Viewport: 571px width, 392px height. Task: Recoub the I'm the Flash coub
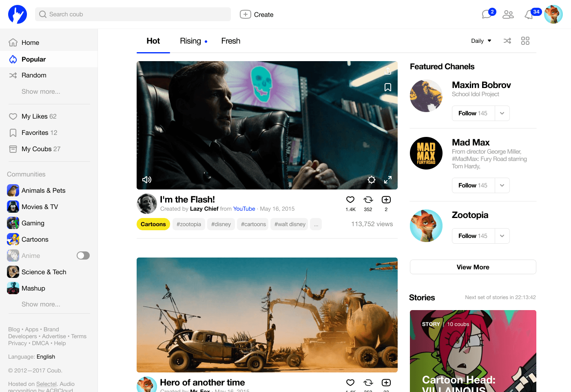(x=368, y=200)
